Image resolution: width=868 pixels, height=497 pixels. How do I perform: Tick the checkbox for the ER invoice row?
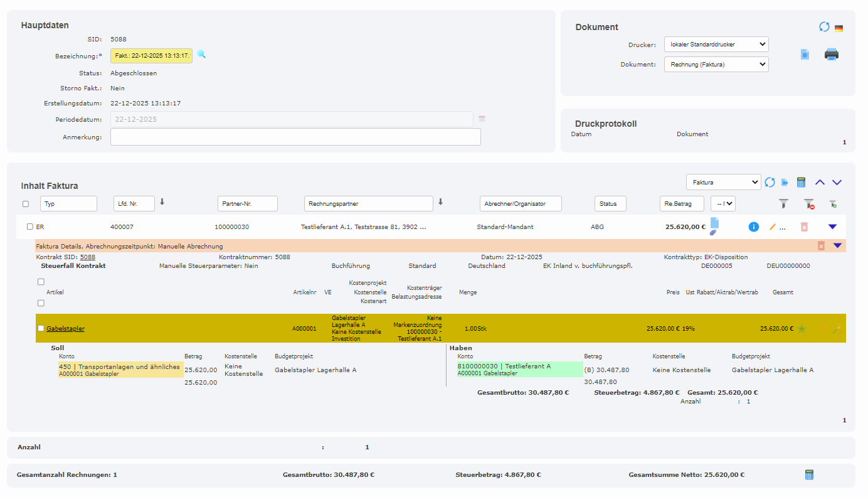click(29, 227)
